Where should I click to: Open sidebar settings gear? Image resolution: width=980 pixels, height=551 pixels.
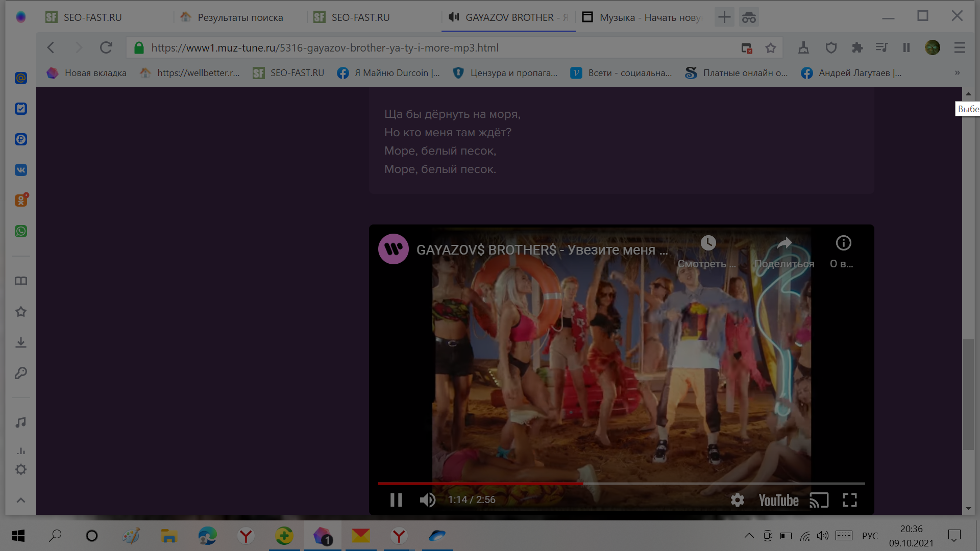tap(21, 469)
